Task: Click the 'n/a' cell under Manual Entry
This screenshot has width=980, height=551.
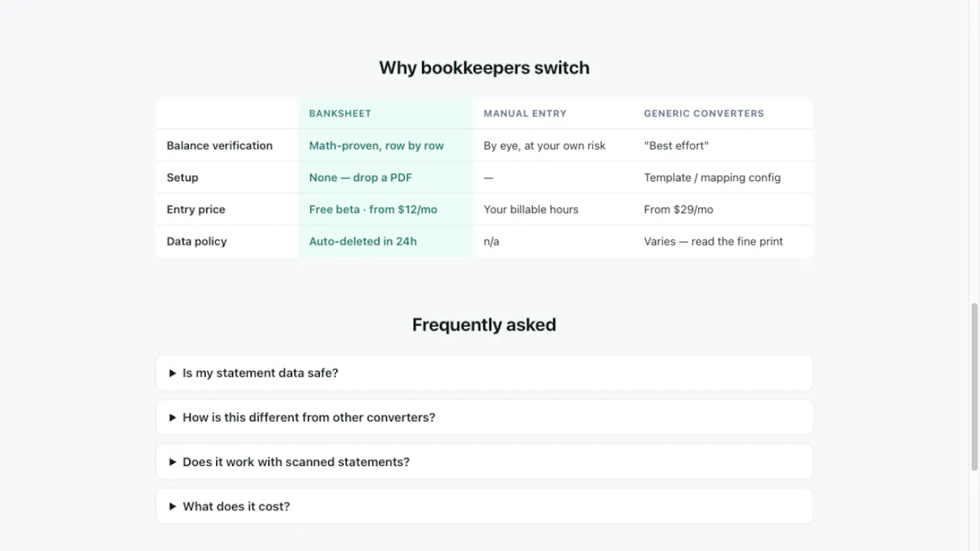Action: pyautogui.click(x=553, y=241)
